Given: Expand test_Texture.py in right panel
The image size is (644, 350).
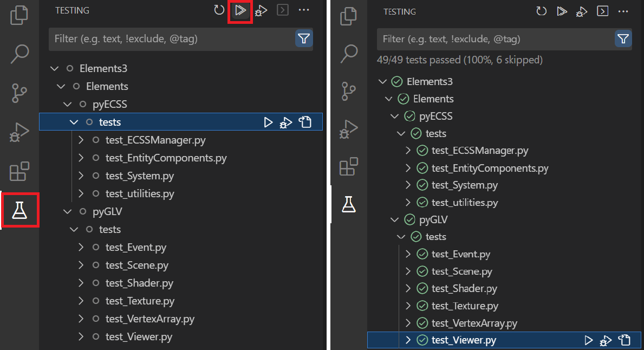Looking at the screenshot, I should click(x=408, y=306).
